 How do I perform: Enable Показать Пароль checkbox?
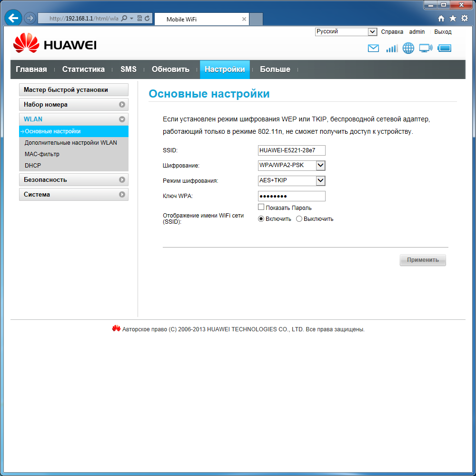261,207
